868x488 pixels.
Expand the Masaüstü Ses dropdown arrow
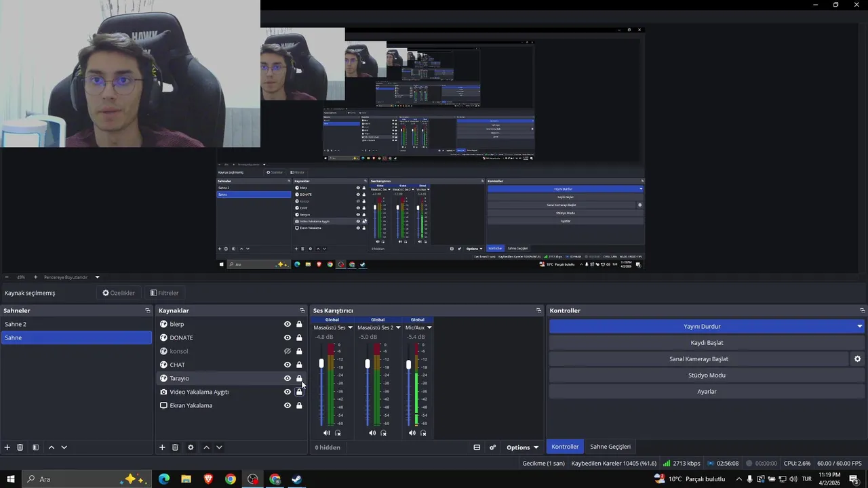[x=350, y=327]
